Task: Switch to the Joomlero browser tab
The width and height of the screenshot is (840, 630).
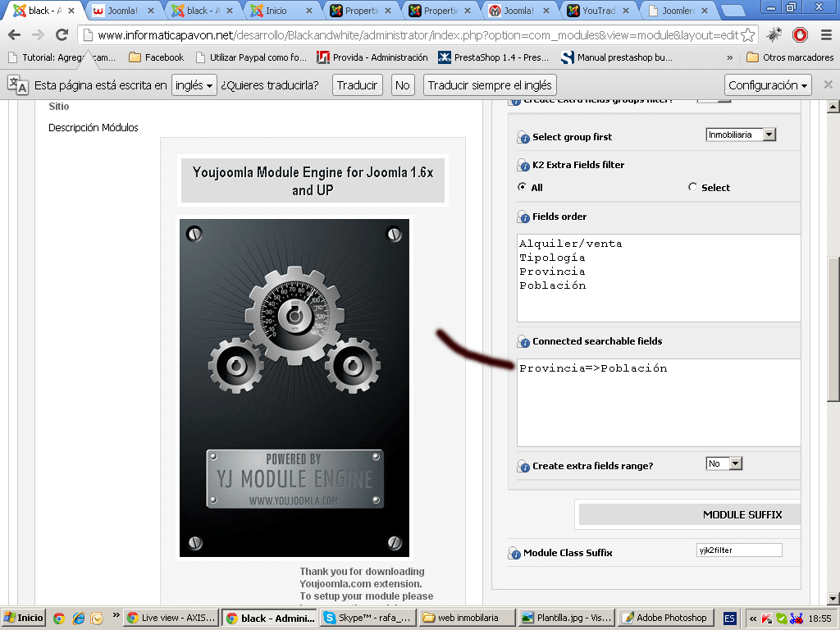Action: click(x=678, y=11)
